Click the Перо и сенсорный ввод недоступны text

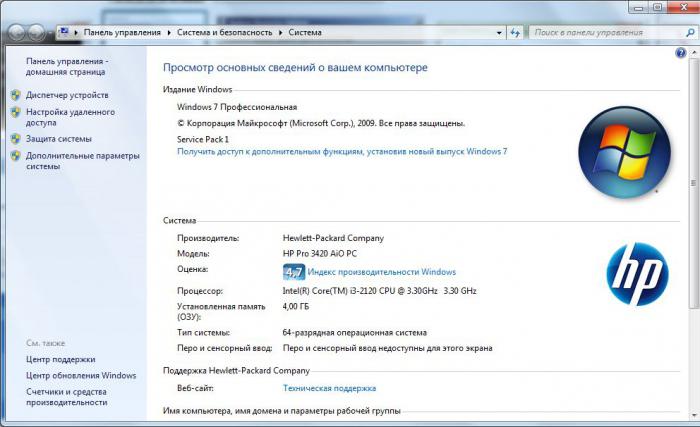click(x=388, y=348)
